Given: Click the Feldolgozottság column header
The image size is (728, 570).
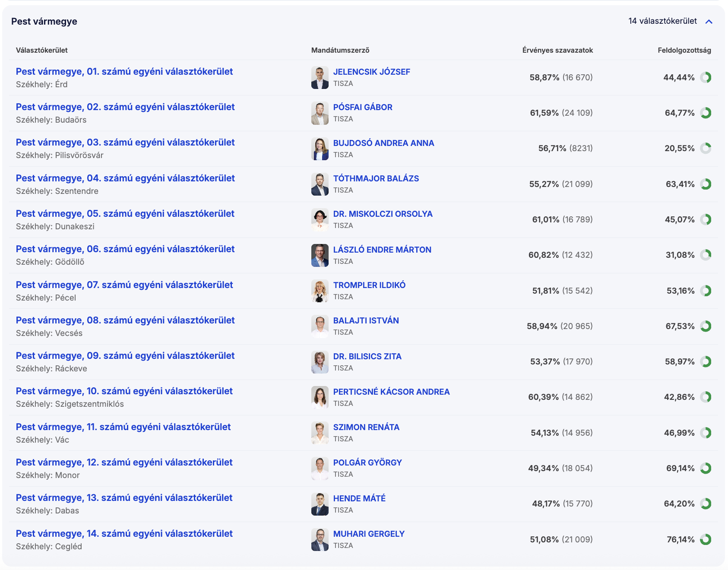Looking at the screenshot, I should point(684,50).
